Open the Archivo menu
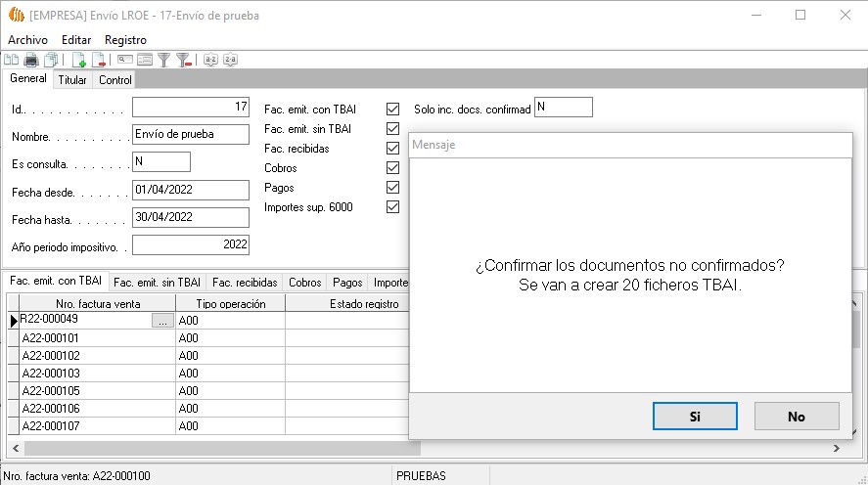The height and width of the screenshot is (485, 868). [27, 39]
